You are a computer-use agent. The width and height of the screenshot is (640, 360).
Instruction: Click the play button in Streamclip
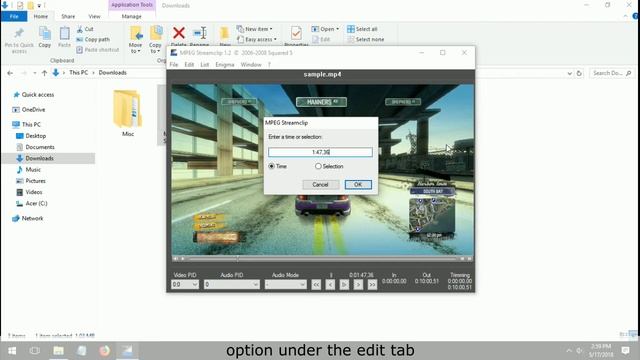tap(344, 284)
